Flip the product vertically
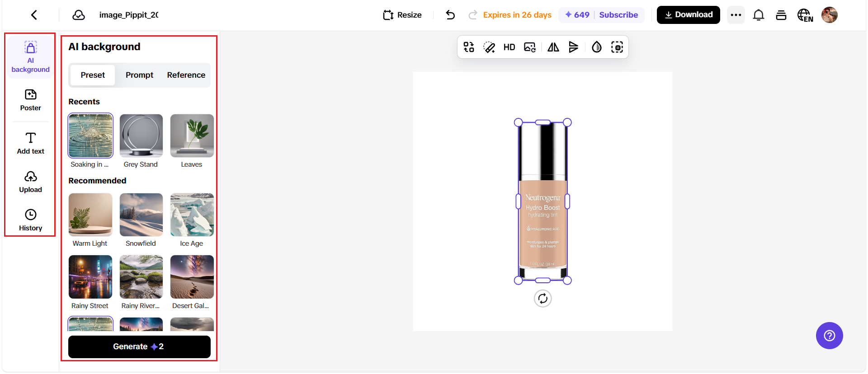Screen dimensions: 868x374 (574, 47)
